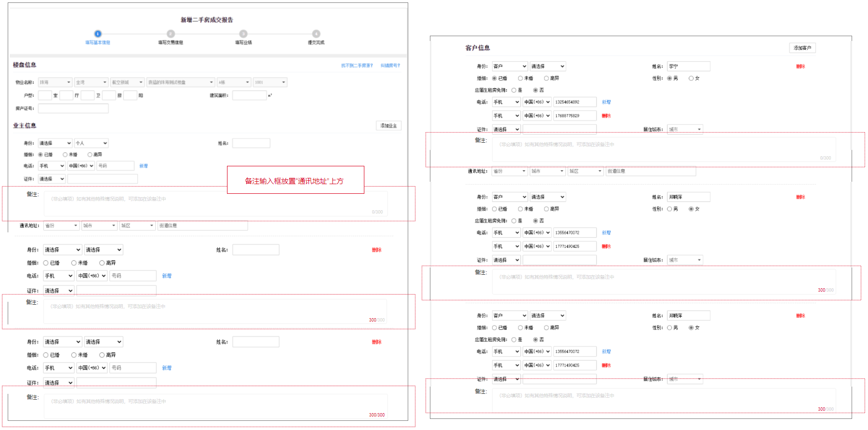This screenshot has height=430, width=868.
Task: Select 未婚 for customer 李宁
Action: point(521,78)
